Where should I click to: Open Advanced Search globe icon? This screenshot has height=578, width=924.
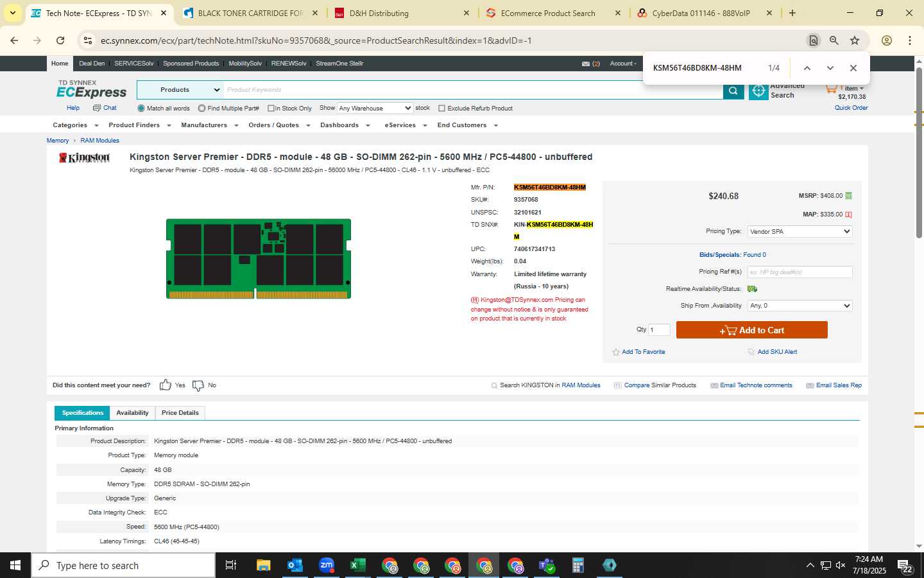(758, 91)
